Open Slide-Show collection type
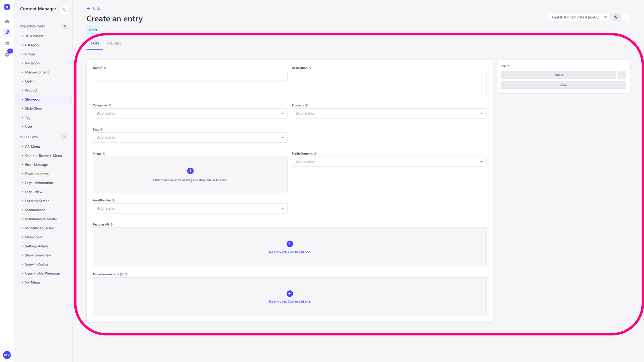Screen dimensions: 644x362 tap(34, 108)
